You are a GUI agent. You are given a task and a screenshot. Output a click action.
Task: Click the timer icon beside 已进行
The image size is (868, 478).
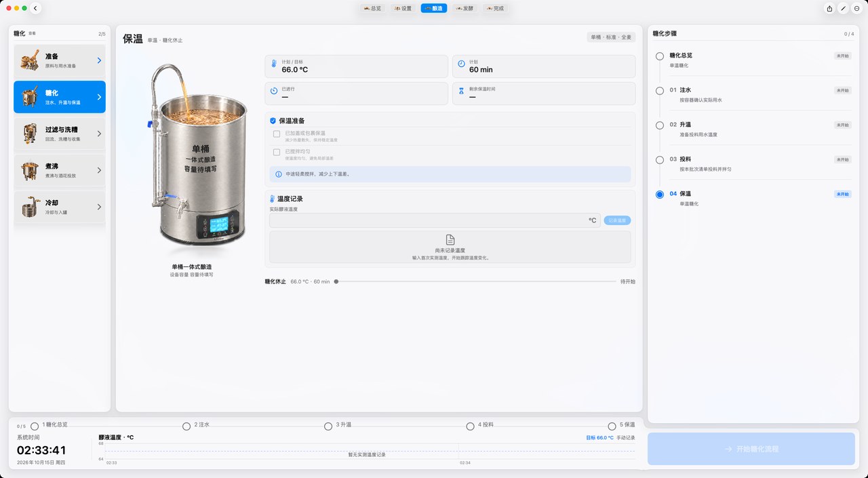[x=274, y=90]
